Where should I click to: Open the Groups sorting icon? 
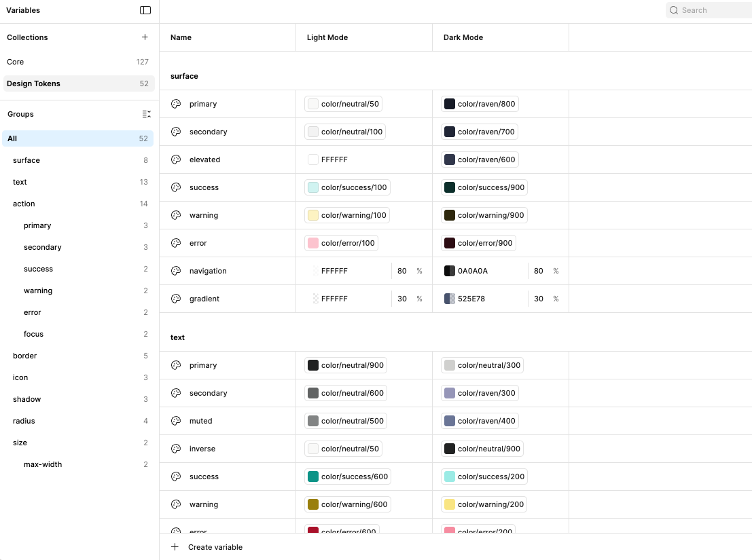pos(146,114)
